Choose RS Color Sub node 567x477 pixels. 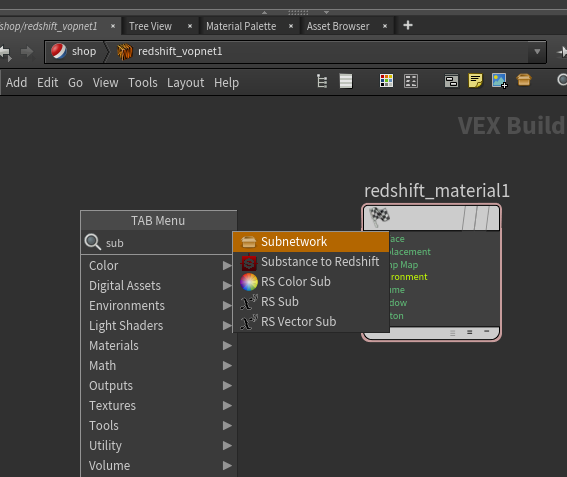click(311, 281)
